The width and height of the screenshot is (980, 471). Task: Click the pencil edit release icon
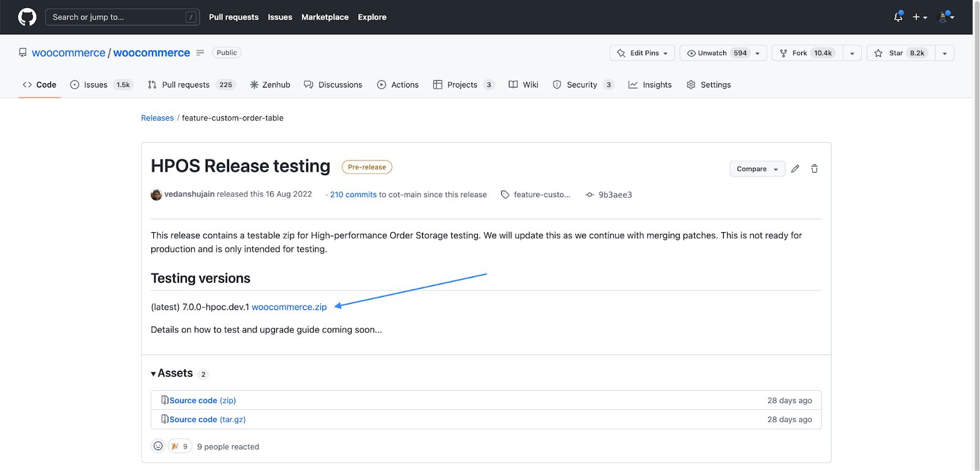click(x=795, y=168)
